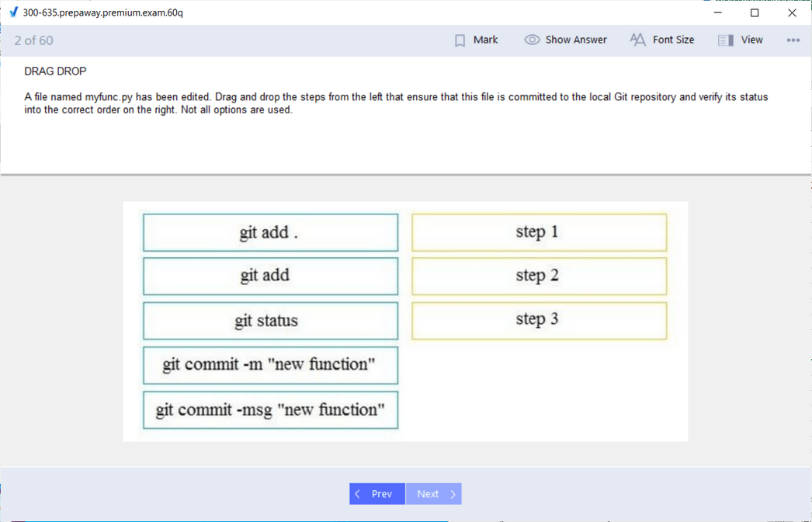Click the 'View' label in toolbar

click(751, 40)
